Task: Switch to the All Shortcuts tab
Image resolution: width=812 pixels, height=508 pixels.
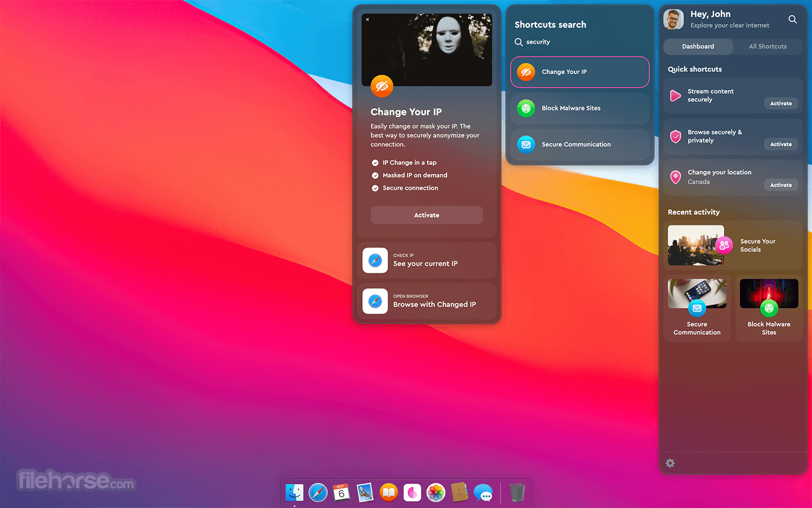Action: click(x=768, y=47)
